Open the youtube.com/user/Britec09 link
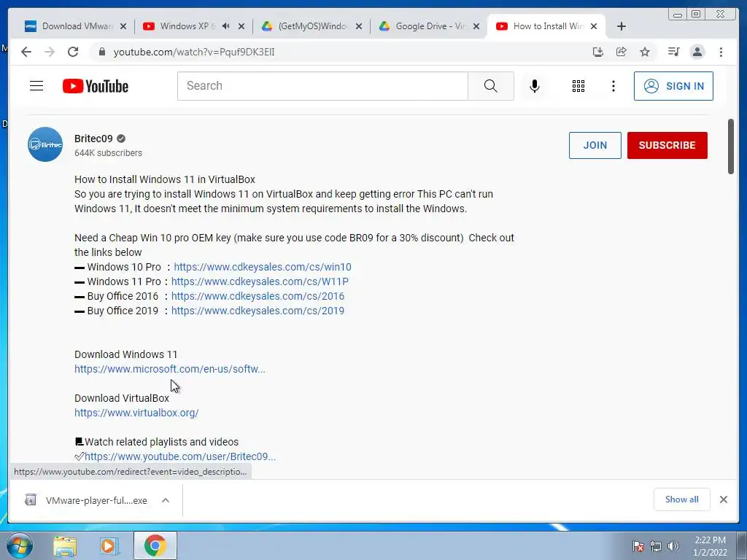This screenshot has width=747, height=560. pos(180,456)
